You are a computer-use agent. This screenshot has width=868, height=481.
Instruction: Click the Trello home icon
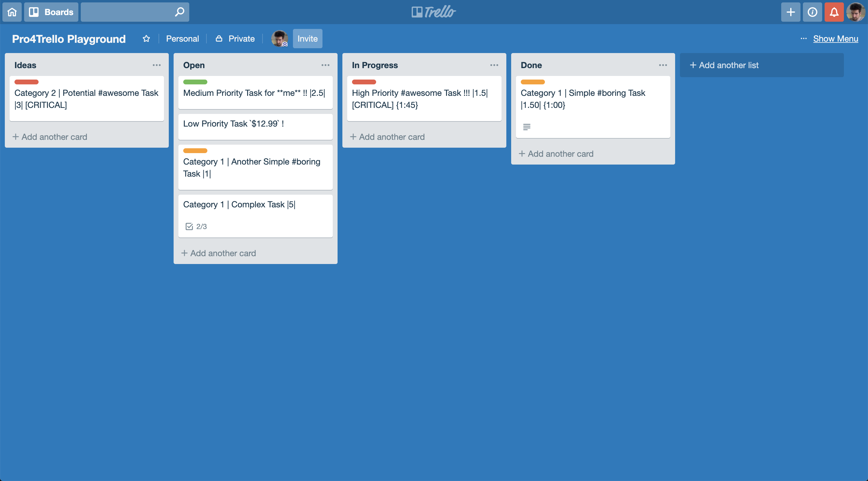12,11
